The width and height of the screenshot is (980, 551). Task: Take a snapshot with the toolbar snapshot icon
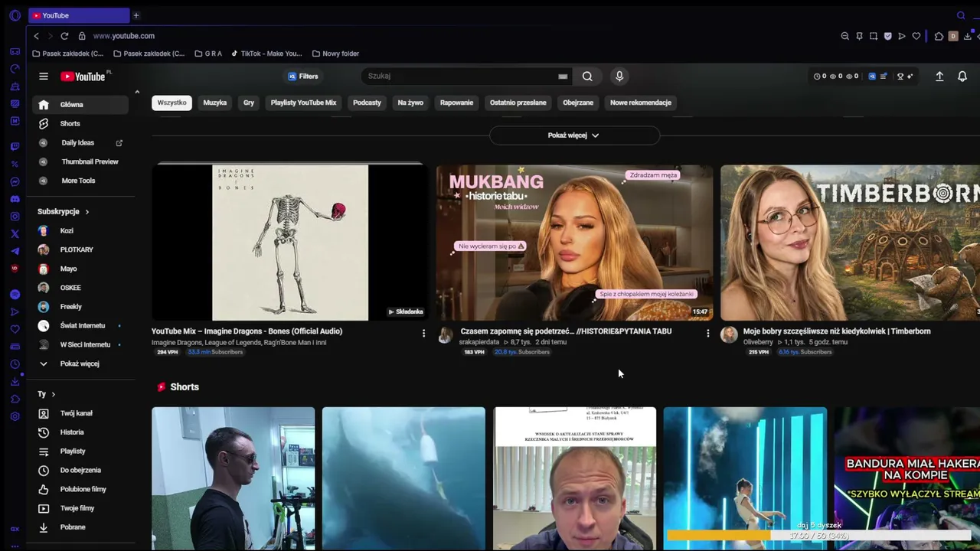tap(874, 36)
